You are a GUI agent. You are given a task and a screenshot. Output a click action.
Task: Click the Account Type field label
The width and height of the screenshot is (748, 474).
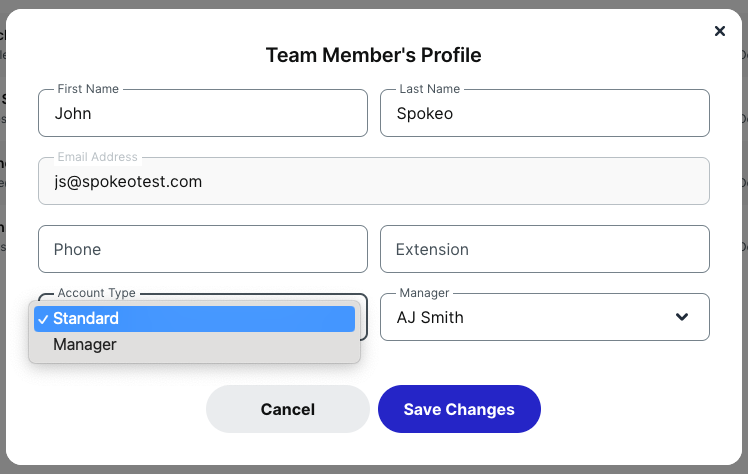96,293
